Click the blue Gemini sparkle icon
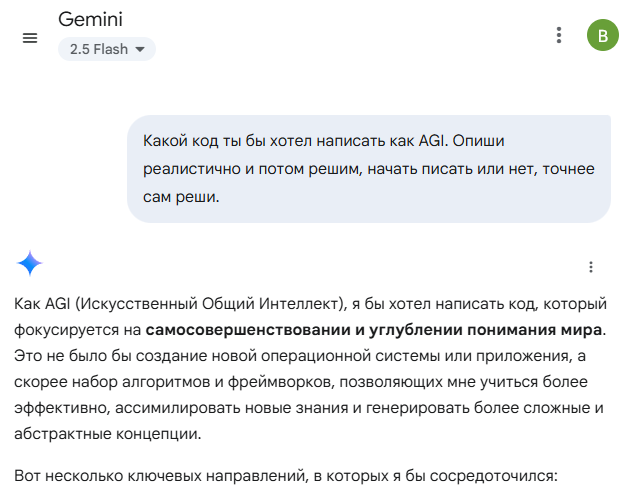Viewport: 631px width, 494px height. [30, 264]
